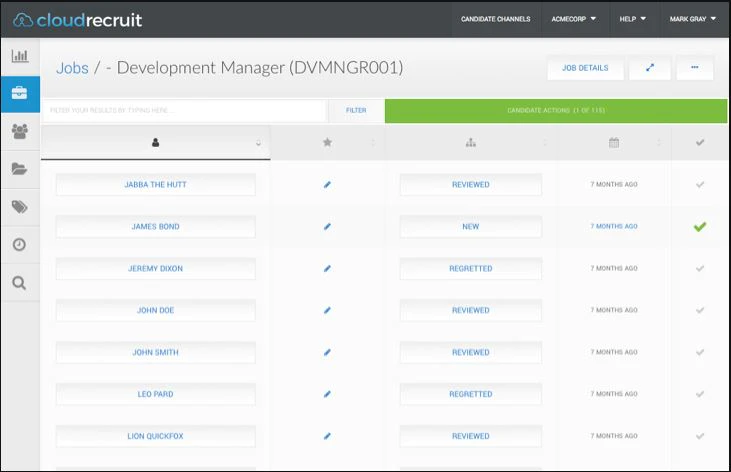The width and height of the screenshot is (731, 472).
Task: Click the cloudrecruit logo
Action: coord(77,20)
